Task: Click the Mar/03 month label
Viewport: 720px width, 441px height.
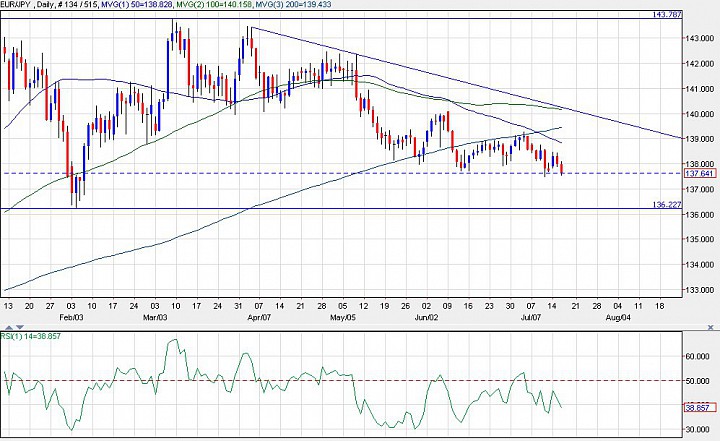Action: pyautogui.click(x=155, y=317)
